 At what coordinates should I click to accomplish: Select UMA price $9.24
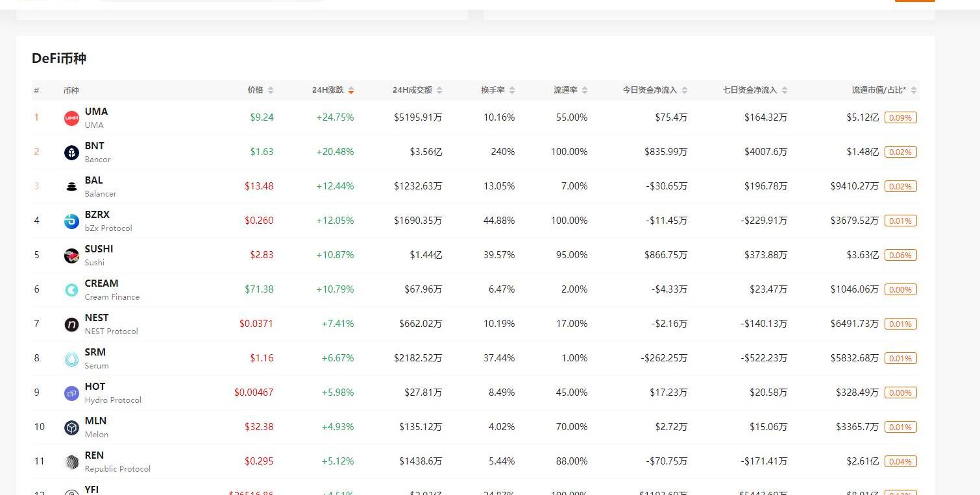point(262,117)
